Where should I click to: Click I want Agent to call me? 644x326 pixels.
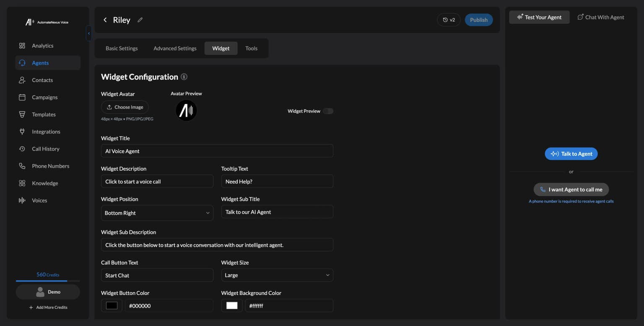pyautogui.click(x=571, y=189)
